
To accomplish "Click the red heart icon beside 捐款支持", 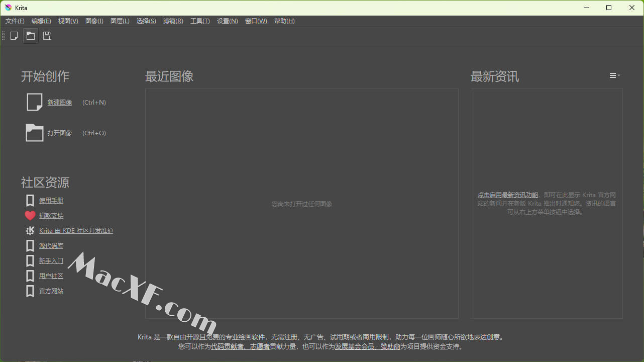I will click(30, 216).
